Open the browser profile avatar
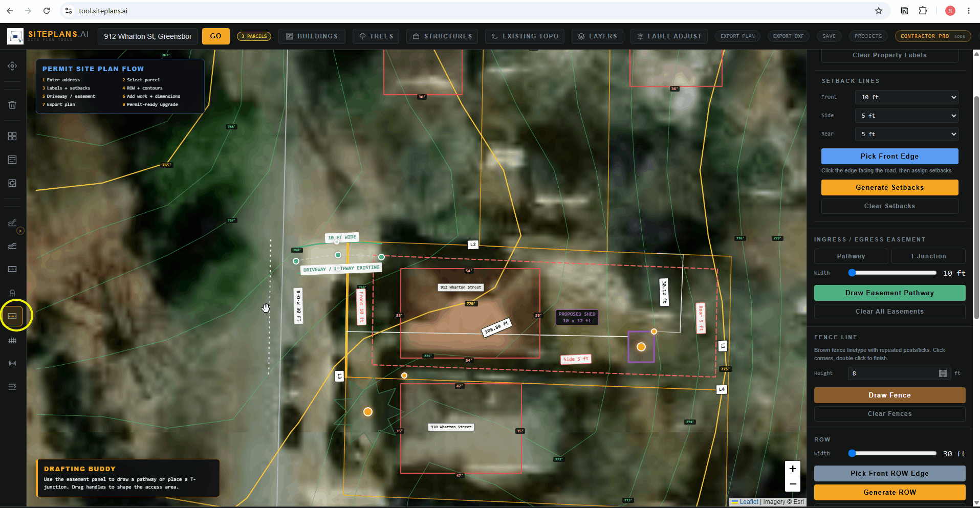Image resolution: width=980 pixels, height=508 pixels. 950,11
